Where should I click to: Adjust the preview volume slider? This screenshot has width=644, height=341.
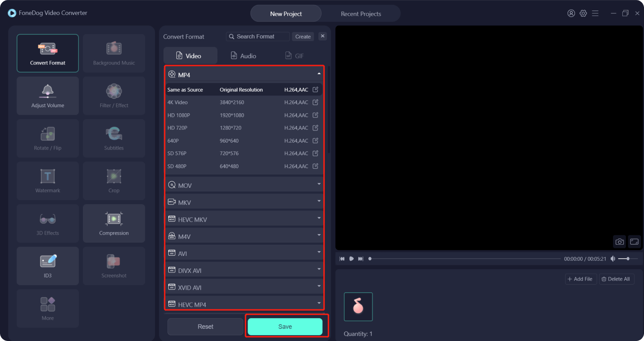pos(628,259)
